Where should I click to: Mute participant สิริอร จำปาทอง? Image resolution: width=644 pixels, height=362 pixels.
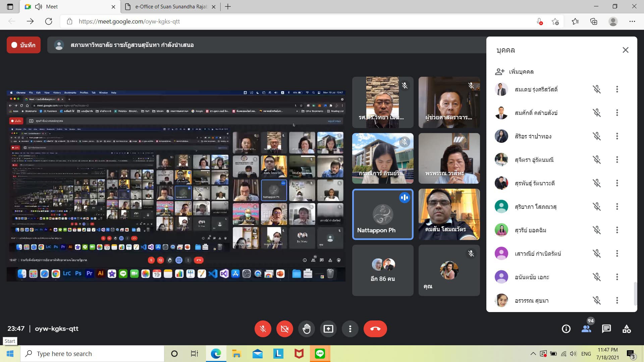click(x=596, y=136)
